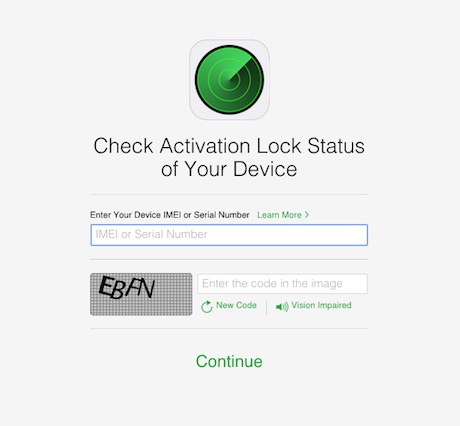460x426 pixels.
Task: Click the Enter Your Device IMEI label
Action: coord(170,215)
